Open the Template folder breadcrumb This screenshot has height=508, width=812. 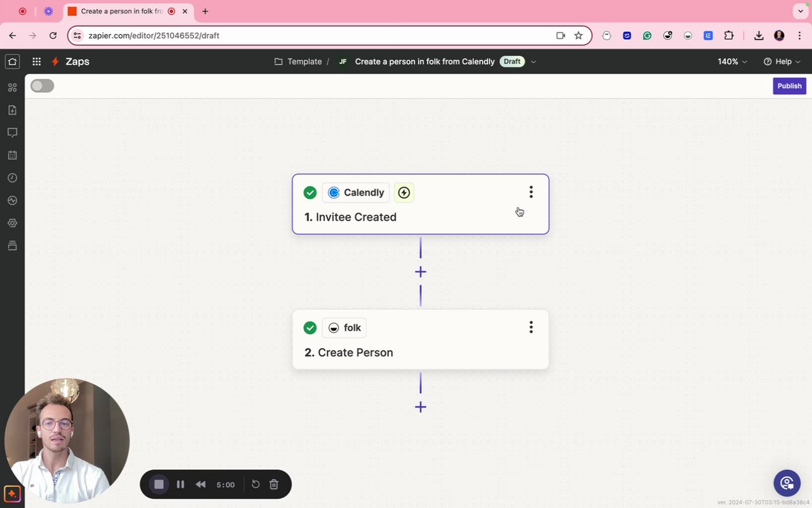(x=298, y=62)
